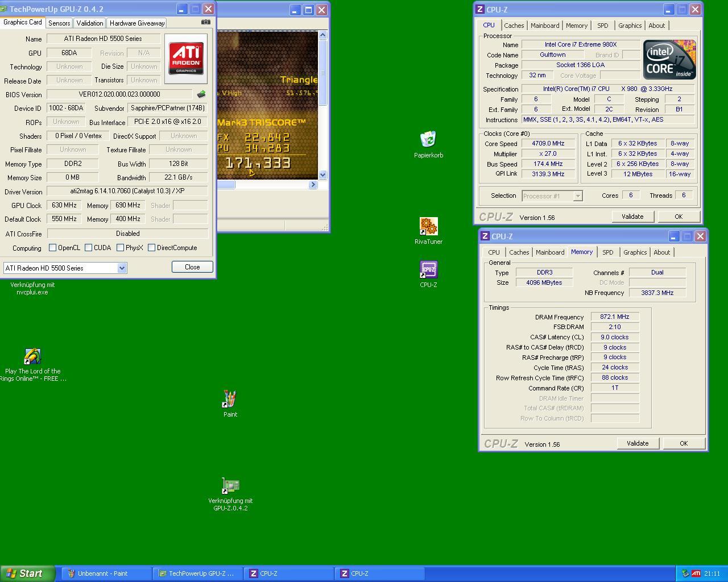This screenshot has width=728, height=582.
Task: Click the DRAM Frequency 872.1 MHz value
Action: tap(615, 317)
